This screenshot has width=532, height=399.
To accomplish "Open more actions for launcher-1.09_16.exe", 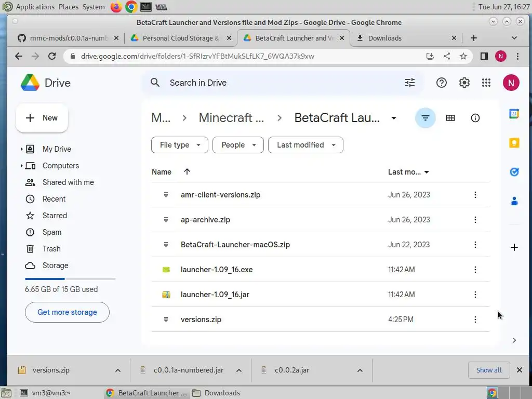I will coord(475,270).
